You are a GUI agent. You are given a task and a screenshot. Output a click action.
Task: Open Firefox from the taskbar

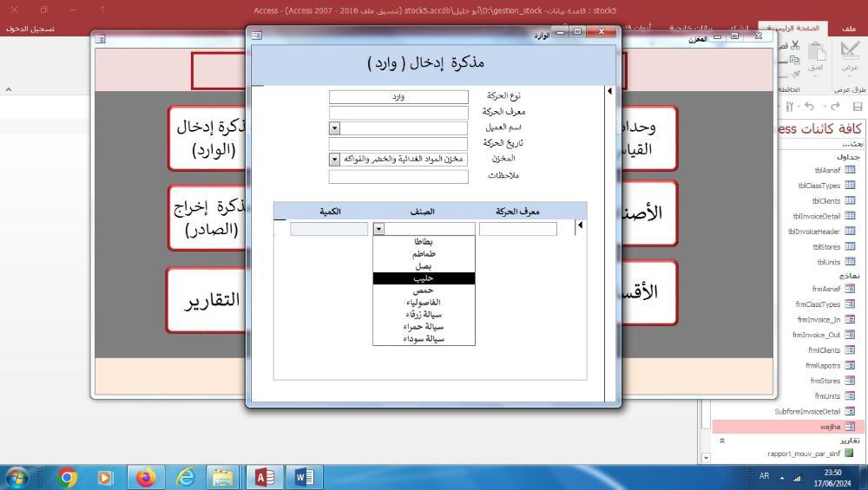(x=146, y=477)
